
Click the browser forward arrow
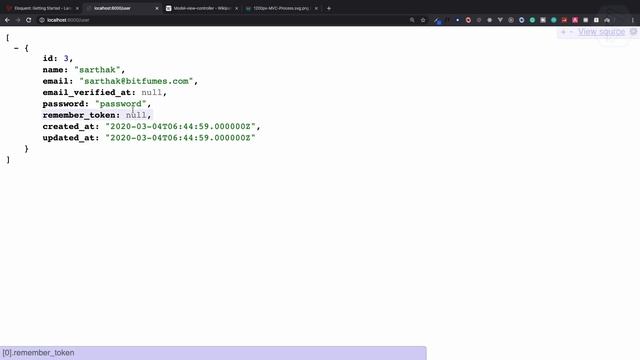(18, 20)
